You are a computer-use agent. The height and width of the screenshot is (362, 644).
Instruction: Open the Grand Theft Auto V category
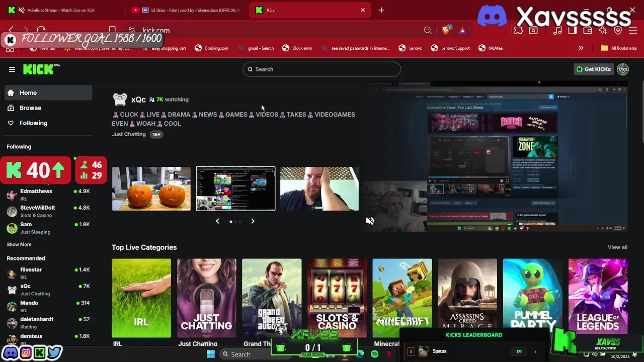pyautogui.click(x=272, y=298)
